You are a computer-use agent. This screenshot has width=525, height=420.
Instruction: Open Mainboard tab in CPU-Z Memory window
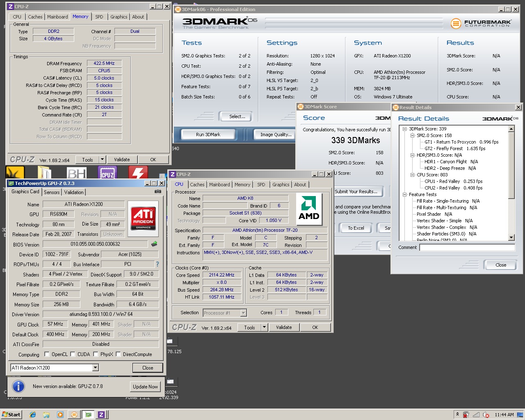[57, 17]
